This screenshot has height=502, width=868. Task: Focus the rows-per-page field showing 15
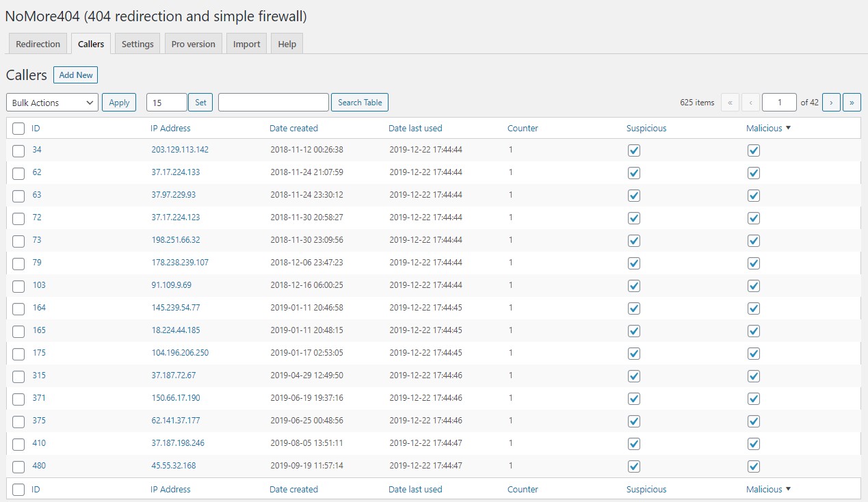coord(167,103)
